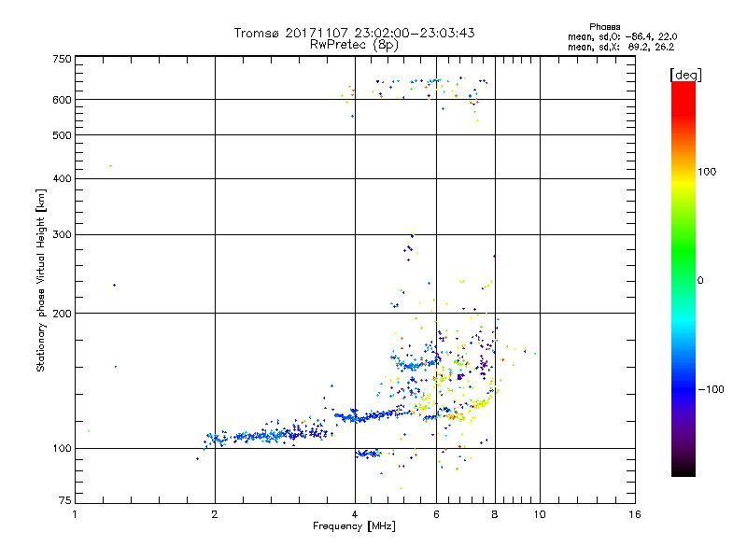Click the "Stationary phase Virtual Height [km]" axis label
Screen dimensions: 747x560
coord(40,280)
